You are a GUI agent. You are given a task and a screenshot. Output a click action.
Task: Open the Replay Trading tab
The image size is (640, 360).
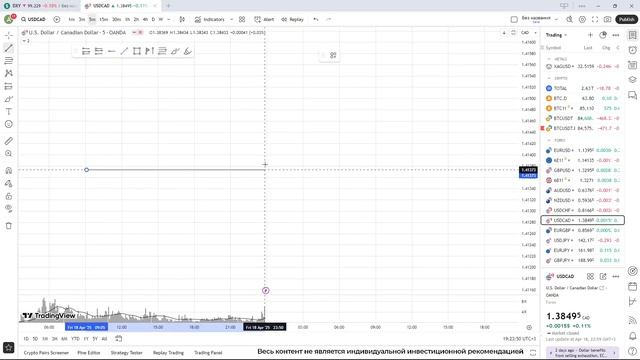pos(168,353)
